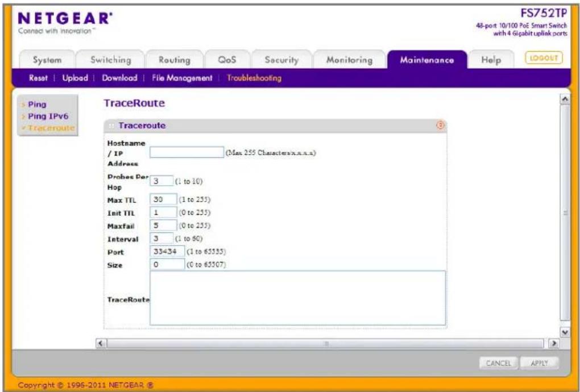Select the Maintenance tab
The image size is (580, 392).
tap(427, 60)
